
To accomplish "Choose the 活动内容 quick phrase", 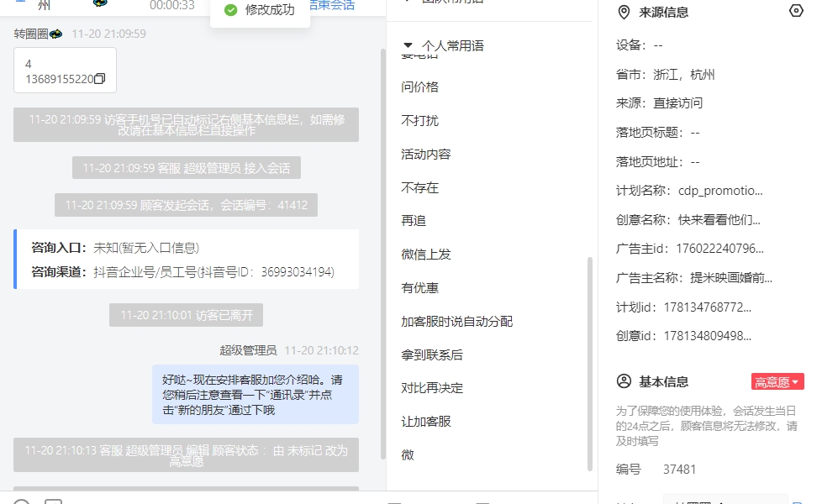I will coord(425,154).
